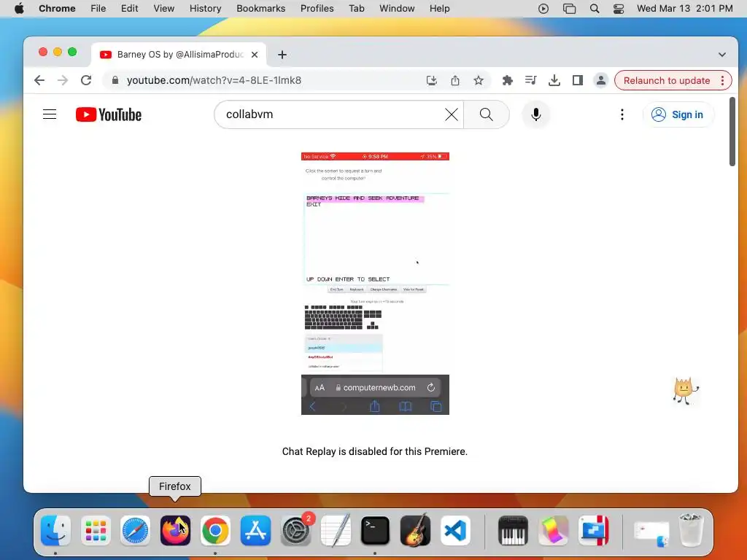Screen dimensions: 747x560
Task: Launch GarageBand from the Dock
Action: [415, 531]
